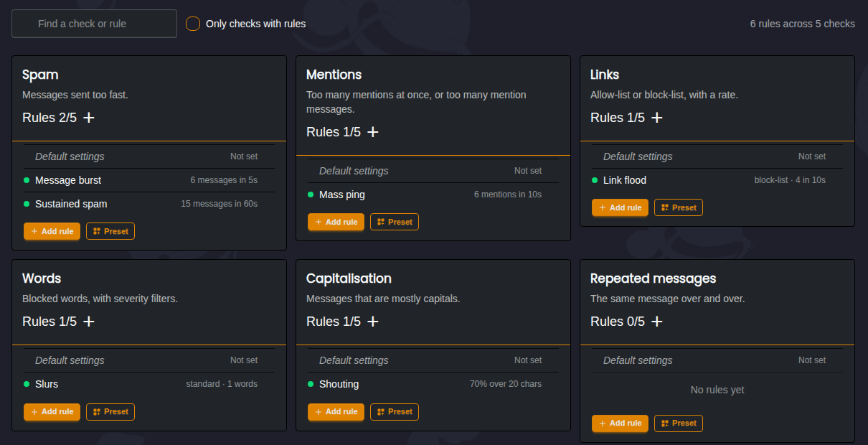Add a rule to the Spam check

pos(52,231)
